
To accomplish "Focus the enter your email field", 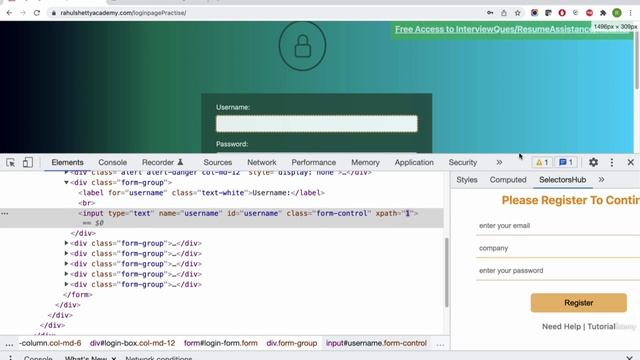I will tap(558, 226).
